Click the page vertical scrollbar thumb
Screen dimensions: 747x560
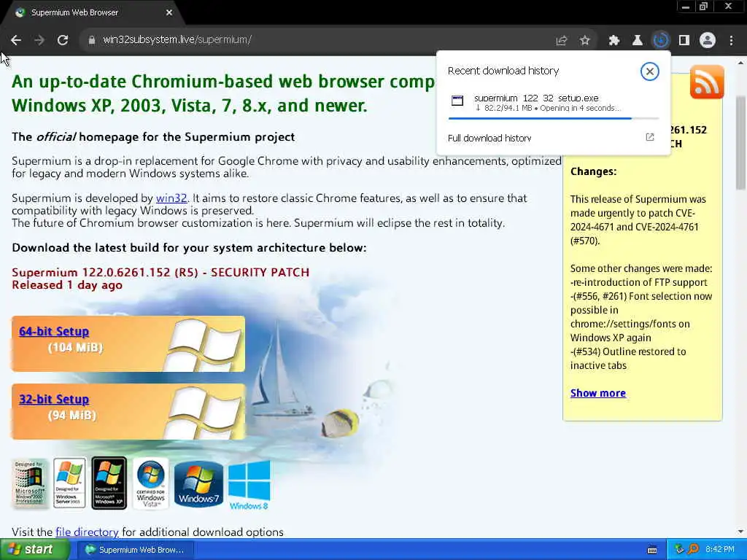tap(741, 143)
